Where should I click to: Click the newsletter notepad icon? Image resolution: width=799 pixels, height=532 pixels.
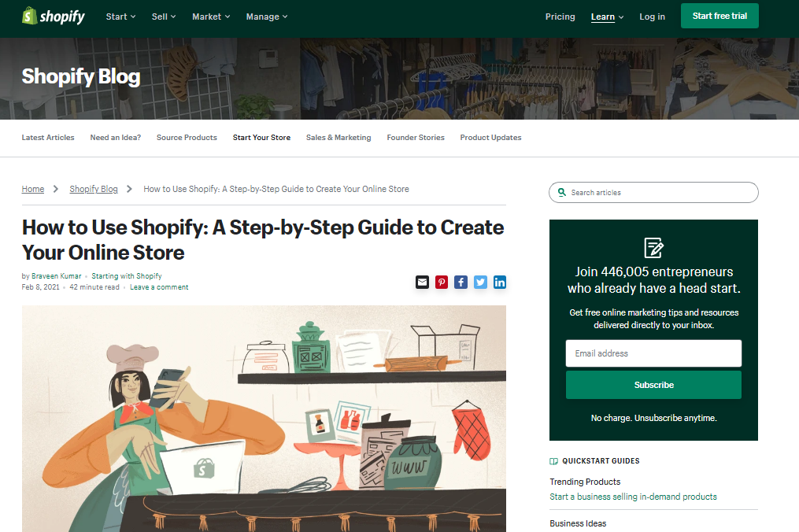click(x=654, y=248)
